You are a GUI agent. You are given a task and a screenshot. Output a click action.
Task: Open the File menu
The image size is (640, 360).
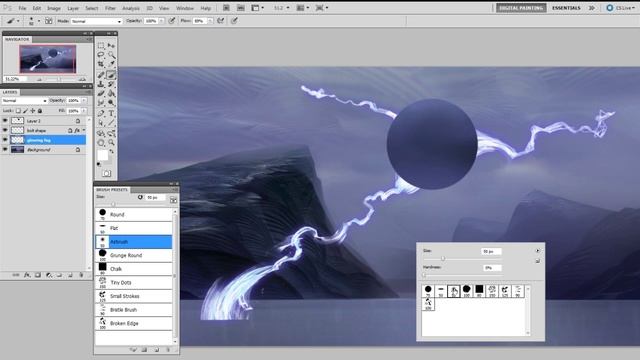(x=22, y=8)
